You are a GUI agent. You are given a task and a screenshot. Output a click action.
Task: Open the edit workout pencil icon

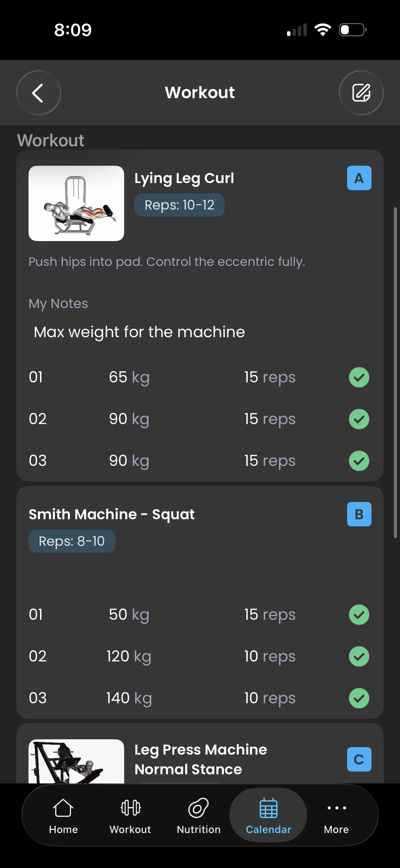(361, 93)
